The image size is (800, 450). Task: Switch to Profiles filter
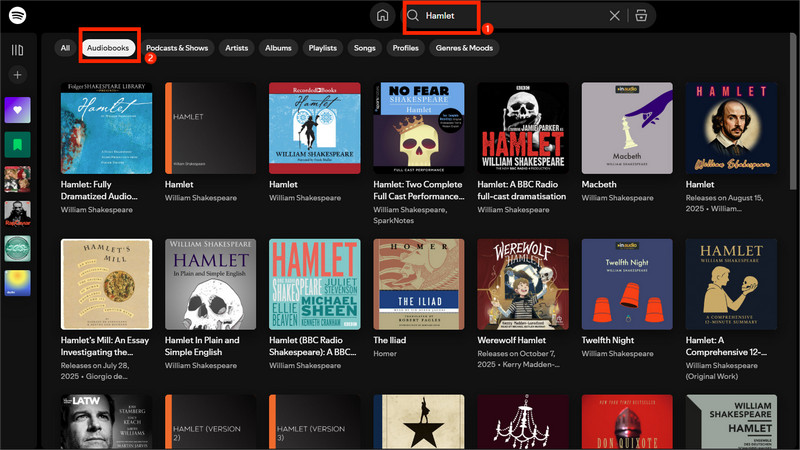tap(406, 48)
